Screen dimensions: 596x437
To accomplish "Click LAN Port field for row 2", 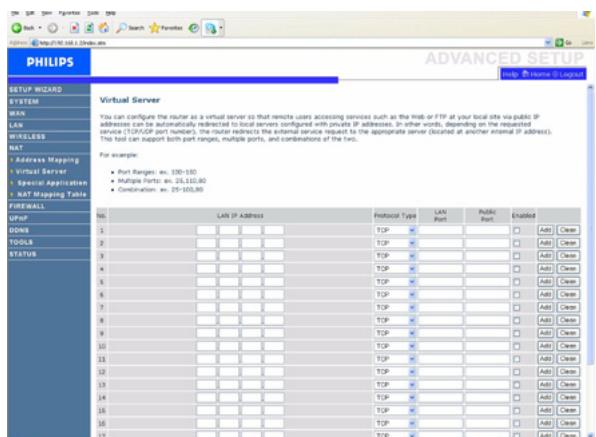I will click(x=441, y=243).
